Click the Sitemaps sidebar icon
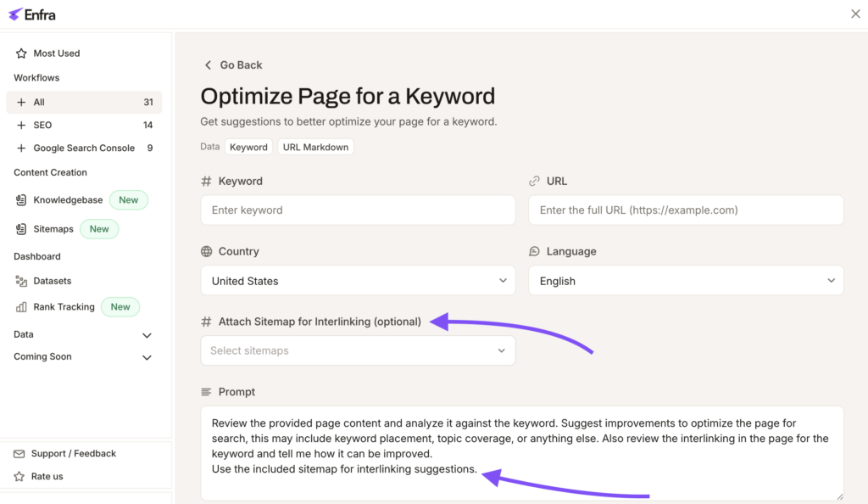 pyautogui.click(x=21, y=229)
